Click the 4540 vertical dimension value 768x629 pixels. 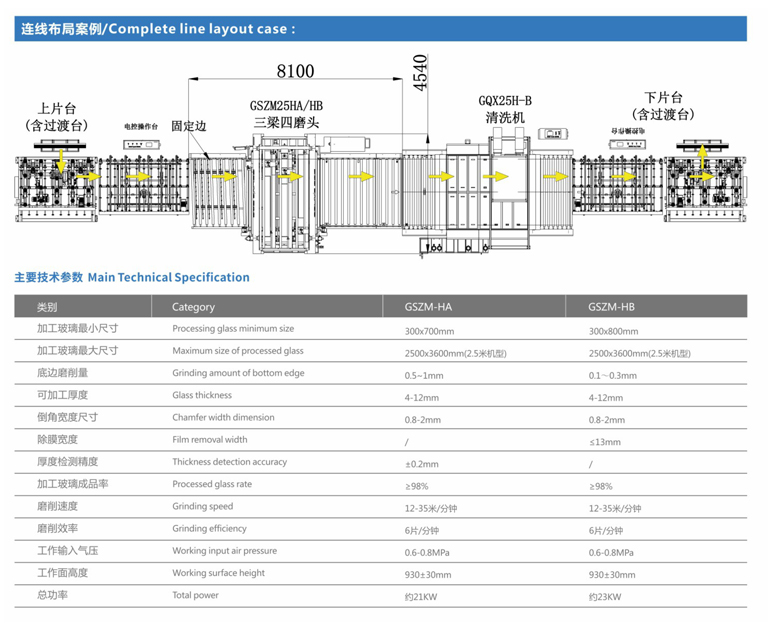point(421,72)
